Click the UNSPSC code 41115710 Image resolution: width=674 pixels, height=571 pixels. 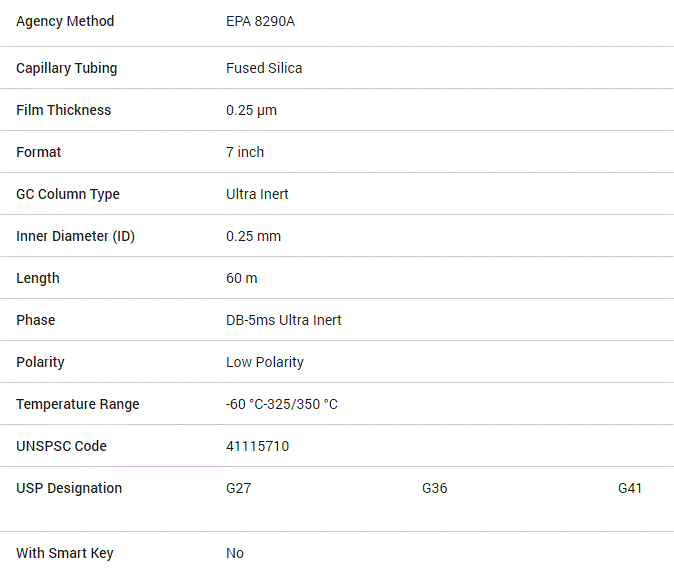point(257,446)
